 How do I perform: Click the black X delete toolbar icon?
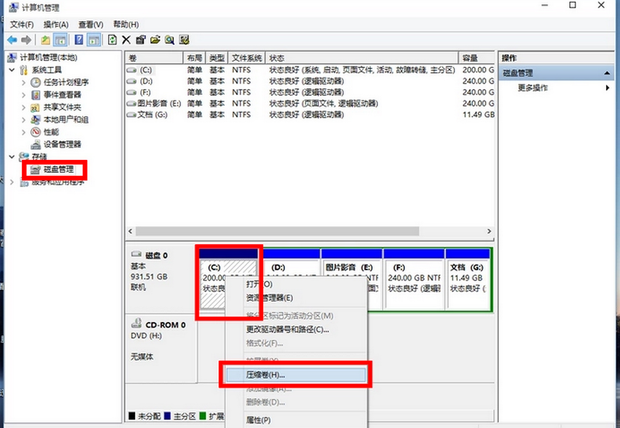point(126,40)
